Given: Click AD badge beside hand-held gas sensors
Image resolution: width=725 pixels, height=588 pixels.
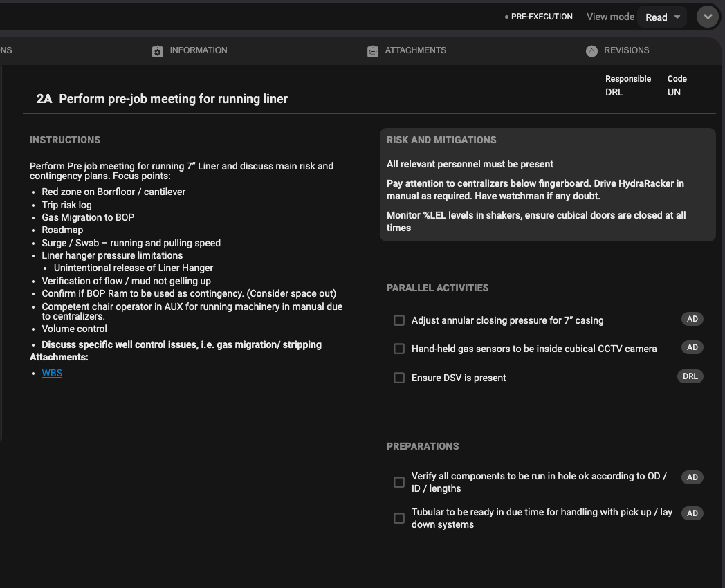Looking at the screenshot, I should pos(692,348).
